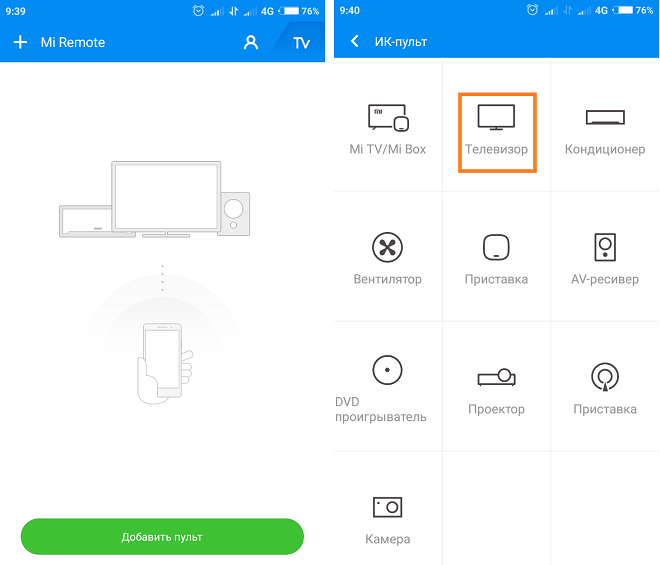Tap the phone-in-hand illustration
Screen dimensions: 660x565
[165, 363]
